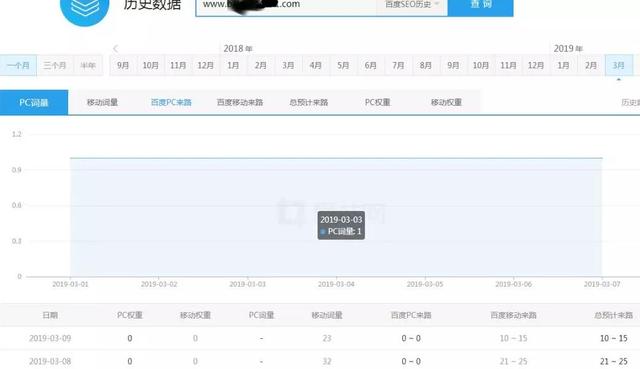640x369 pixels.
Task: Switch to the 百度PC来路 tab
Action: [x=171, y=102]
